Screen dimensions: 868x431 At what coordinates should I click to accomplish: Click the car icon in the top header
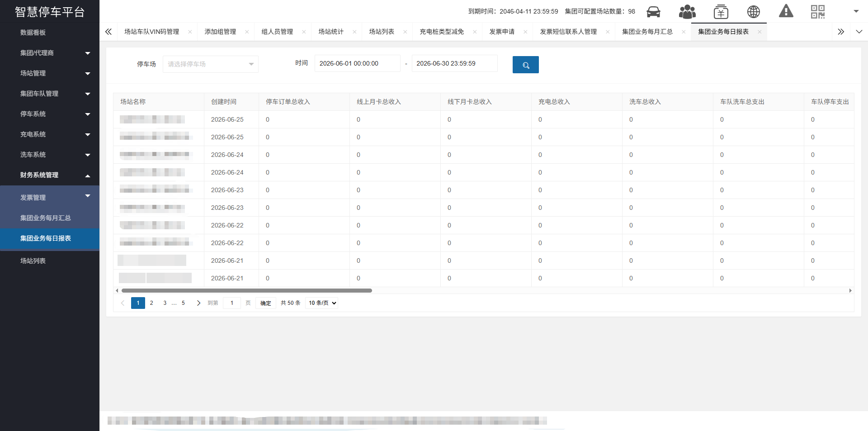pyautogui.click(x=653, y=12)
